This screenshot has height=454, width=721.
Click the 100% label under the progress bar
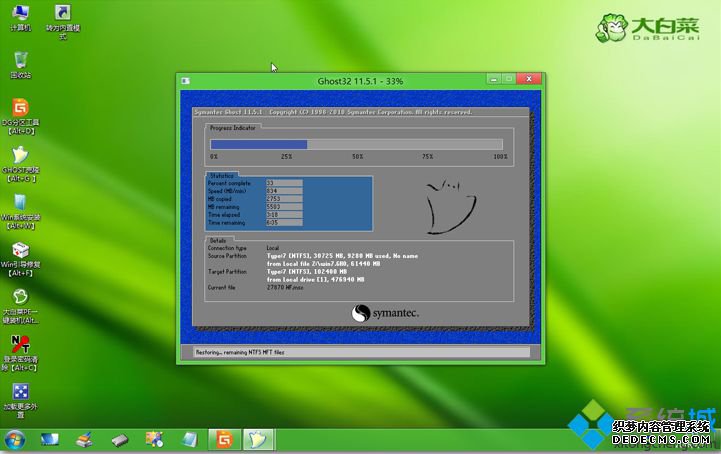click(500, 157)
